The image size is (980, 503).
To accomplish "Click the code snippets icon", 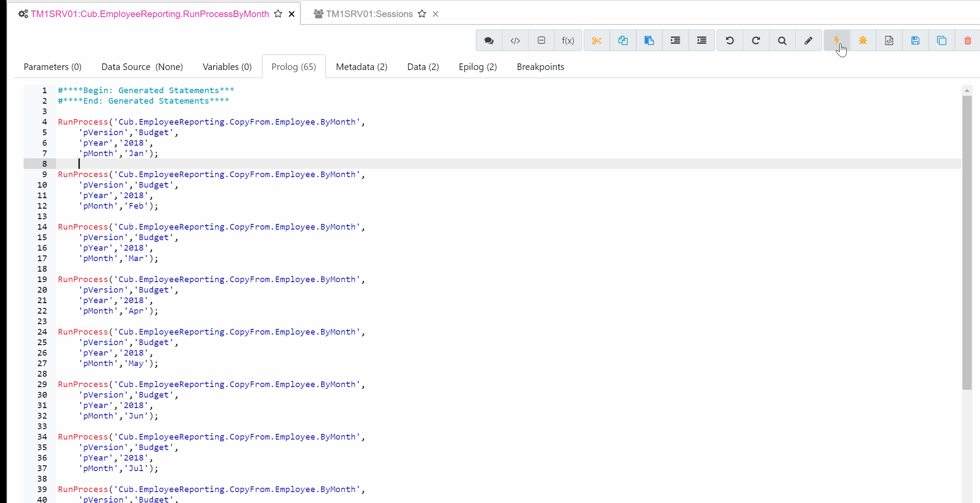I will click(x=515, y=41).
